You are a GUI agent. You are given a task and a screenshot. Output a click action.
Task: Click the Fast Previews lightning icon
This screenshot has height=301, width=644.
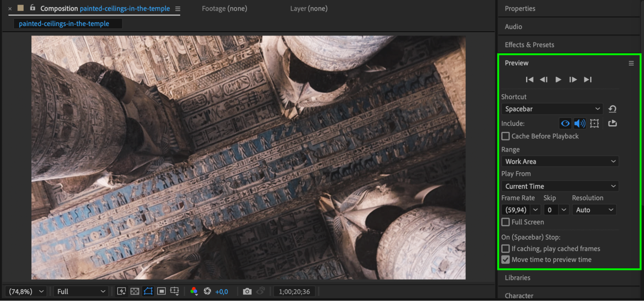(x=121, y=291)
